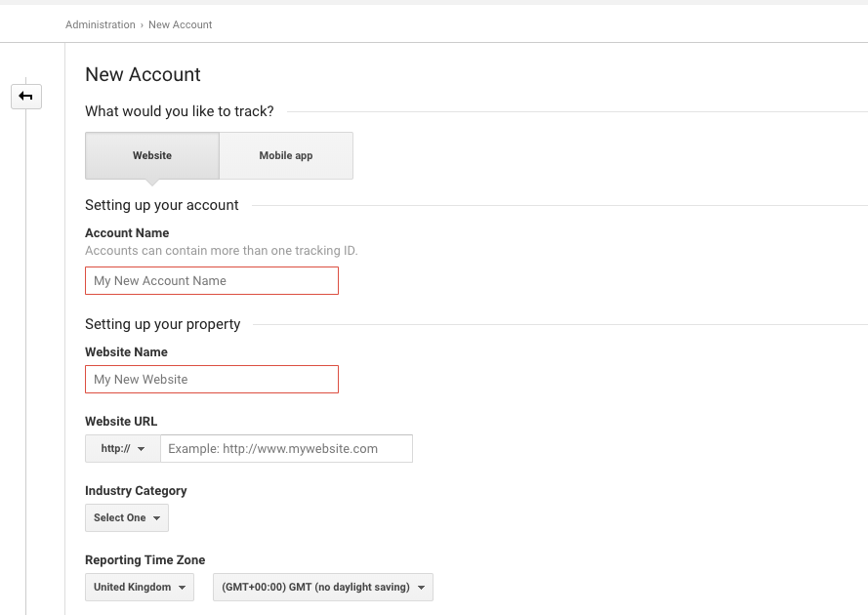The width and height of the screenshot is (868, 615).
Task: Open the Administration breadcrumb link
Action: [100, 24]
